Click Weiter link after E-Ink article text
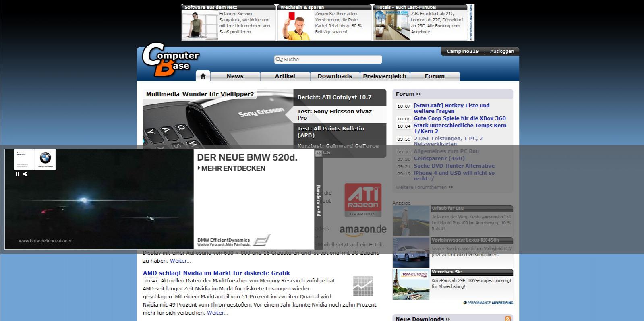Screen dimensions: 644x321 point(180,261)
